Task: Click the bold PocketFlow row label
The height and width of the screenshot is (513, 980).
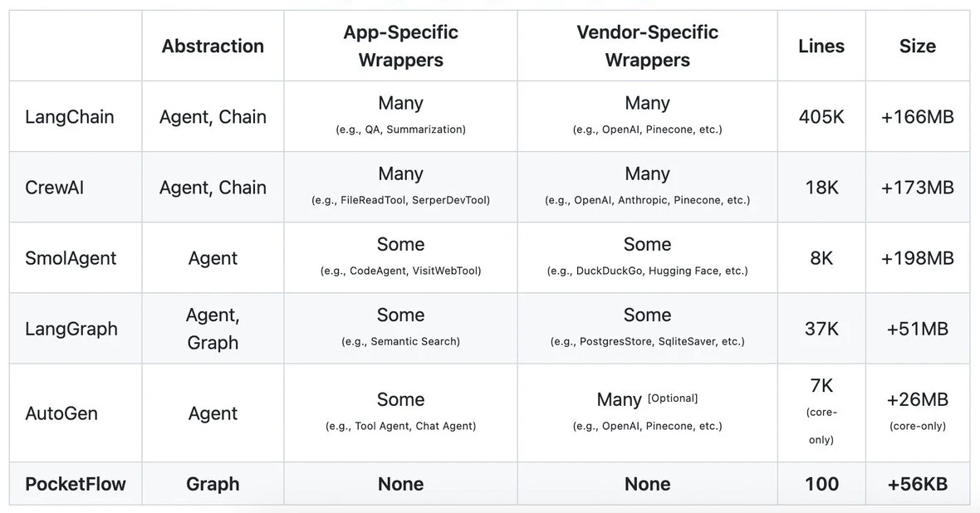Action: 76,484
